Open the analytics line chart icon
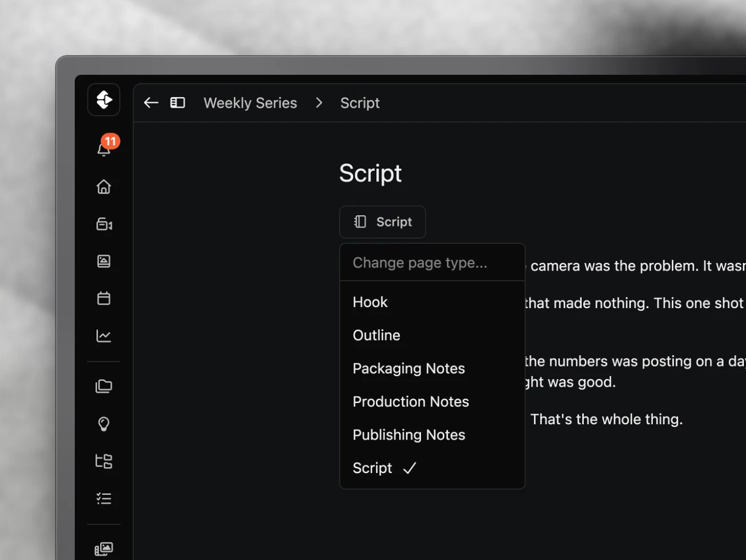The height and width of the screenshot is (560, 746). [104, 336]
